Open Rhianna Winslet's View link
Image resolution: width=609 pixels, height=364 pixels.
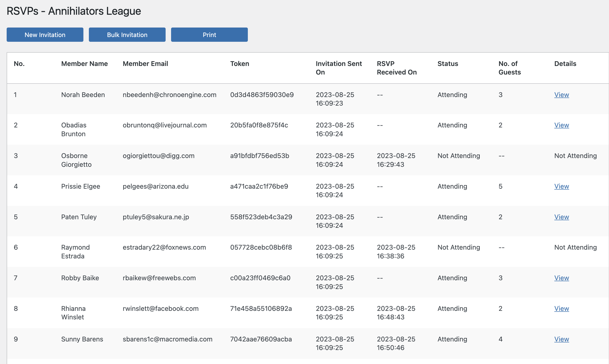coord(561,308)
